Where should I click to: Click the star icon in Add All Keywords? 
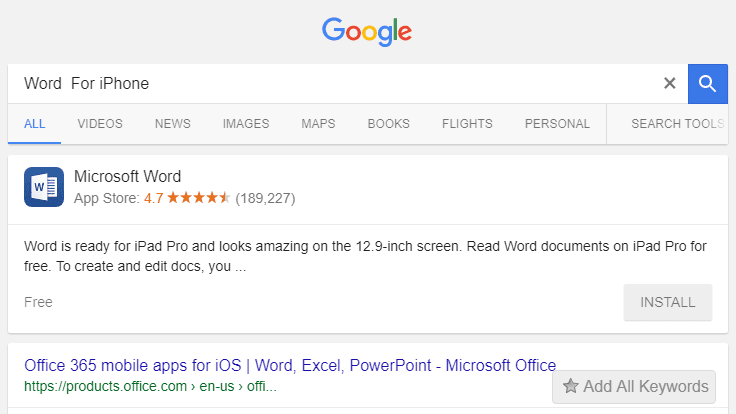(x=571, y=386)
